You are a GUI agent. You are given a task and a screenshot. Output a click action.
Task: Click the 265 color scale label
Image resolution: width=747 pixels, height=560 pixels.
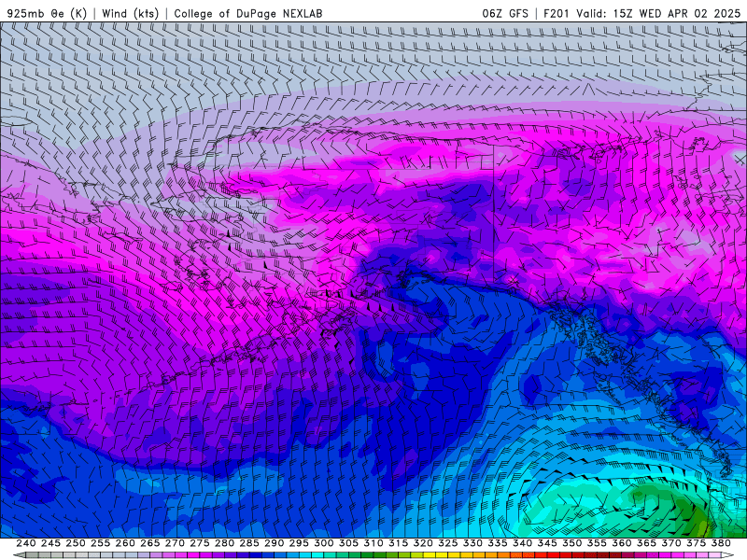(x=150, y=543)
